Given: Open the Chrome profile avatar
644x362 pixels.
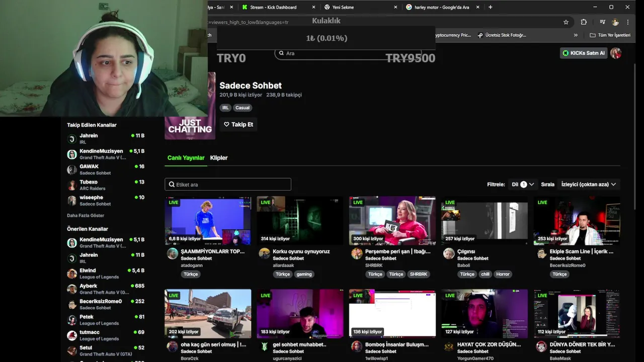Looking at the screenshot, I should coord(615,22).
